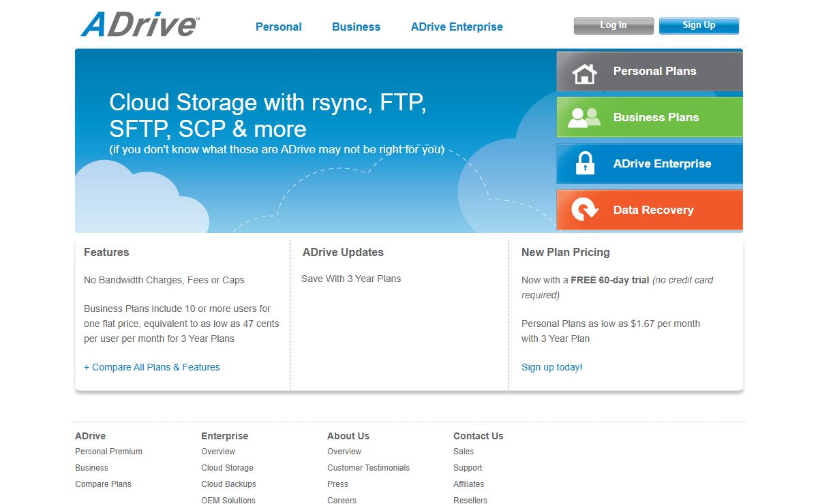Open the Cloud Backups footer link
818x504 pixels.
pos(229,484)
